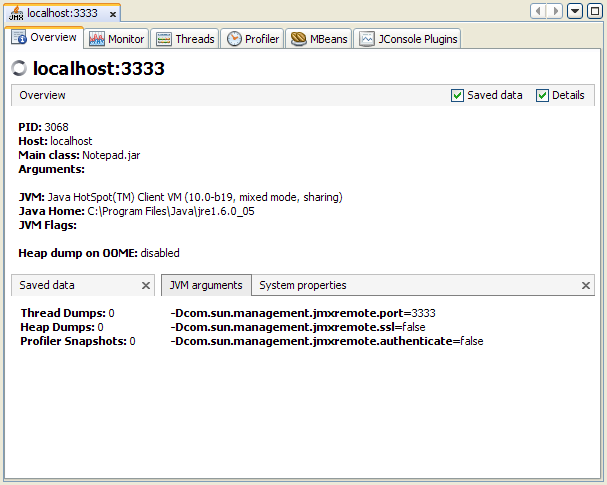Select the JVM arguments tab

point(206,285)
